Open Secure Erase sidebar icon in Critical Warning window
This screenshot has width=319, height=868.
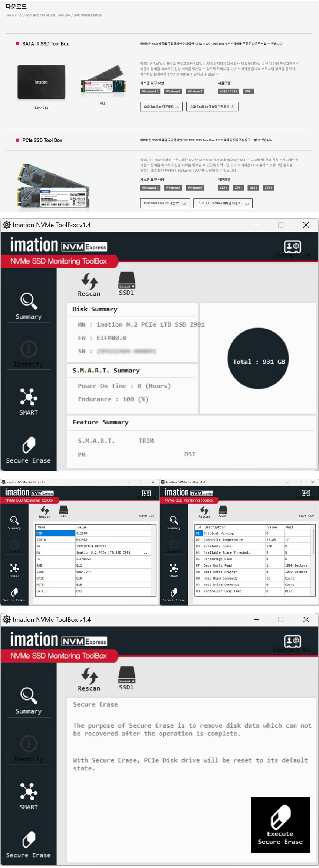[x=174, y=592]
